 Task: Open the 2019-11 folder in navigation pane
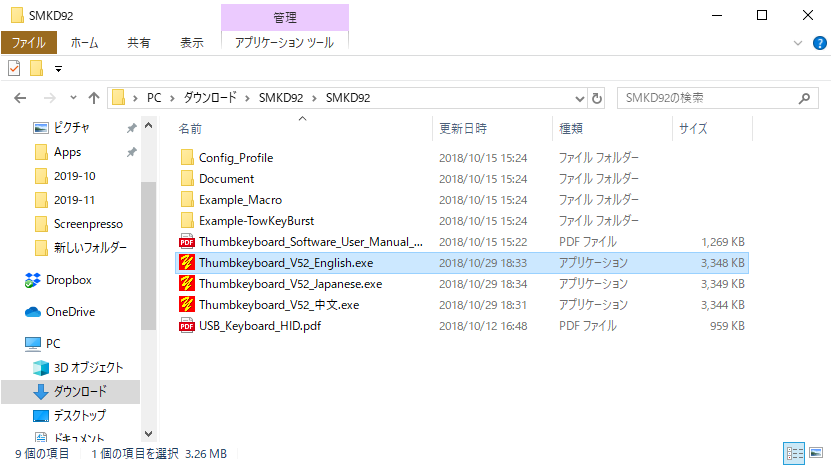click(x=75, y=200)
